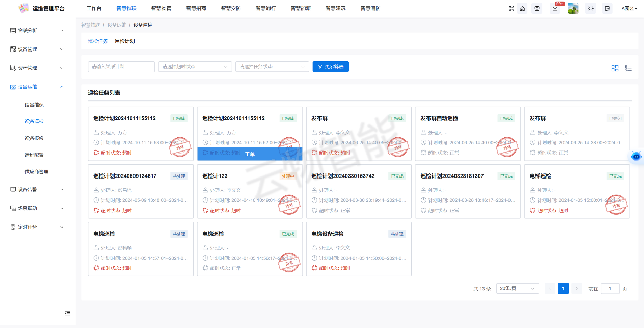Open 请选择超时状态 dropdown
The width and height of the screenshot is (644, 328).
(195, 67)
